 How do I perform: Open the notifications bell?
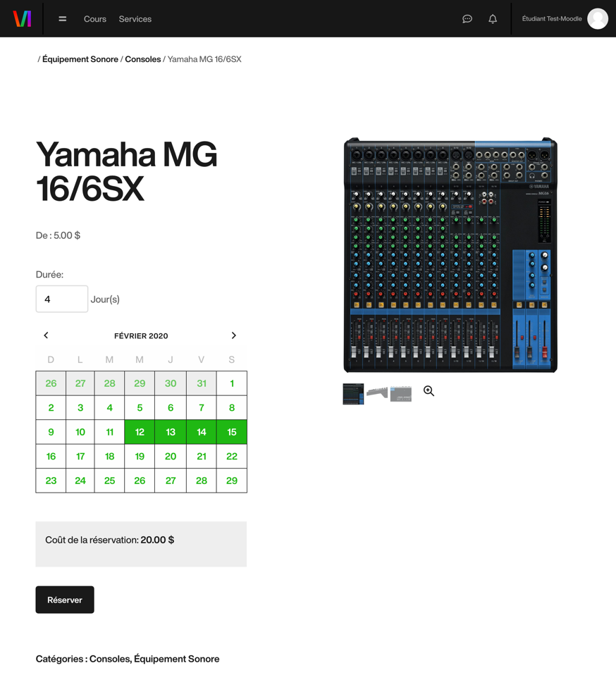click(x=493, y=19)
